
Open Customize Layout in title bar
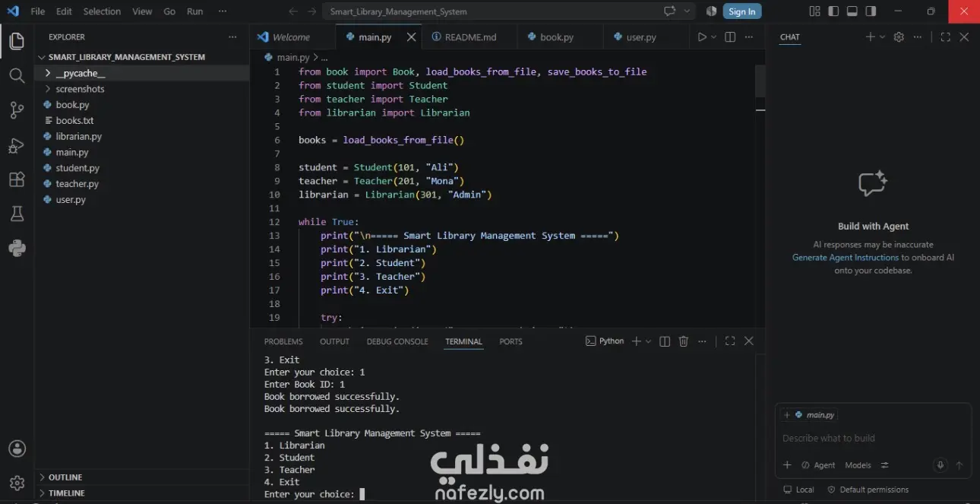(814, 11)
